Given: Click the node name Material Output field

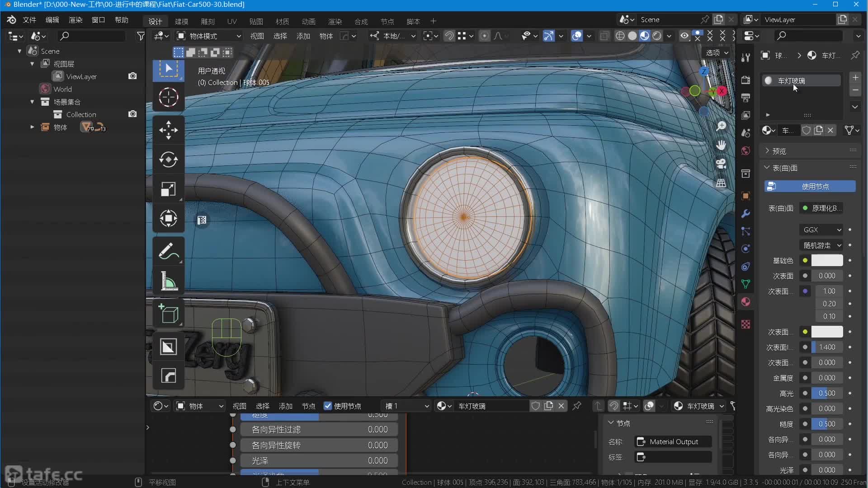Looking at the screenshot, I should point(673,441).
